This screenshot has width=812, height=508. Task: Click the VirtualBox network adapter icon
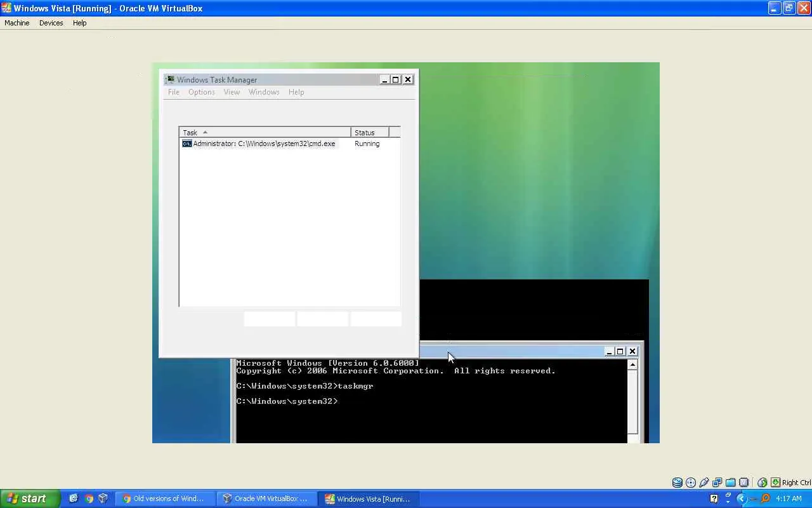pos(717,483)
